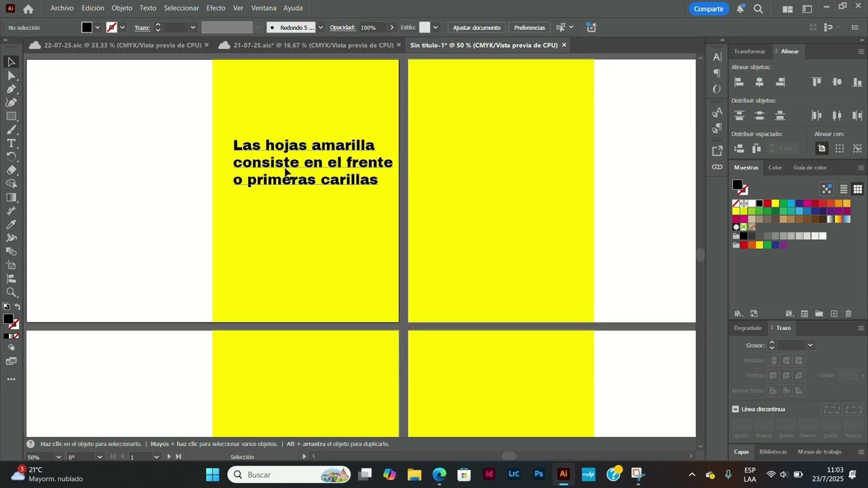Open stroke weight dropdown next to Trazo
The image size is (868, 488).
coord(193,28)
